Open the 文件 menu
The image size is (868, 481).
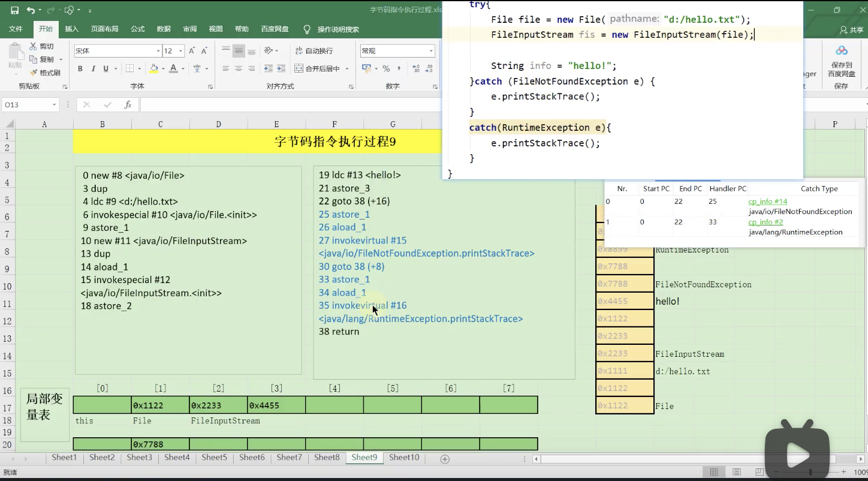click(16, 29)
